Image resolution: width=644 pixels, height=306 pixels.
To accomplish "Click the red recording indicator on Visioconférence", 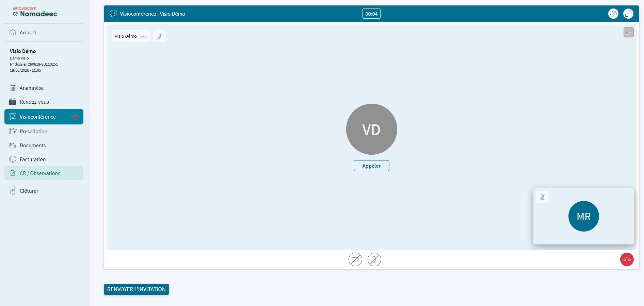I will point(75,117).
